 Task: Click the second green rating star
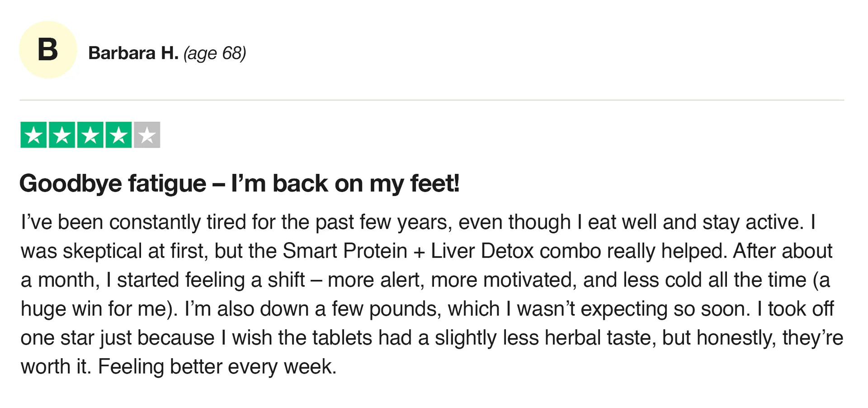(x=62, y=135)
